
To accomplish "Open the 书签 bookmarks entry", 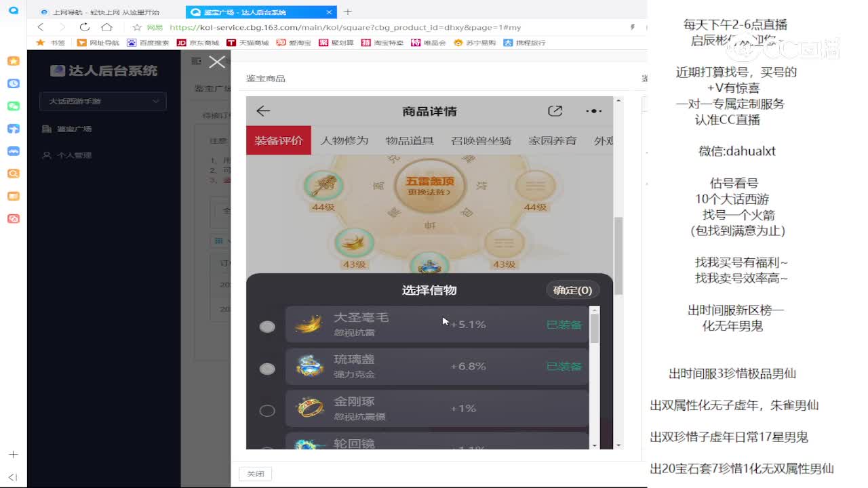I will pyautogui.click(x=51, y=42).
